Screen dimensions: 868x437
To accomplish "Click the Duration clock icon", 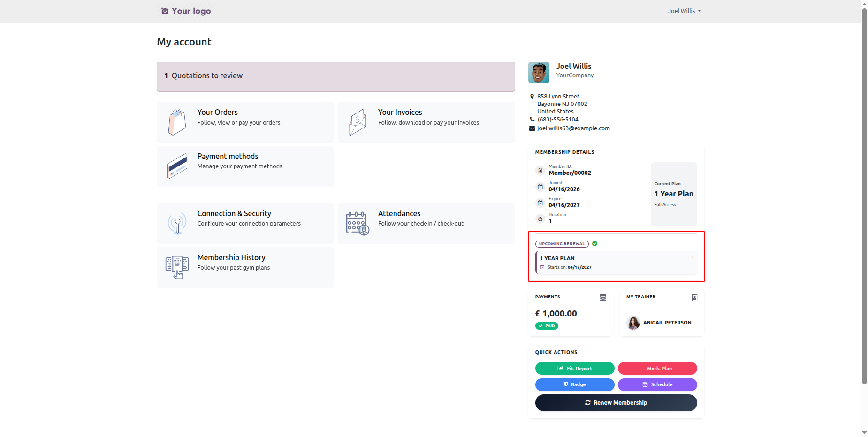I will [540, 219].
